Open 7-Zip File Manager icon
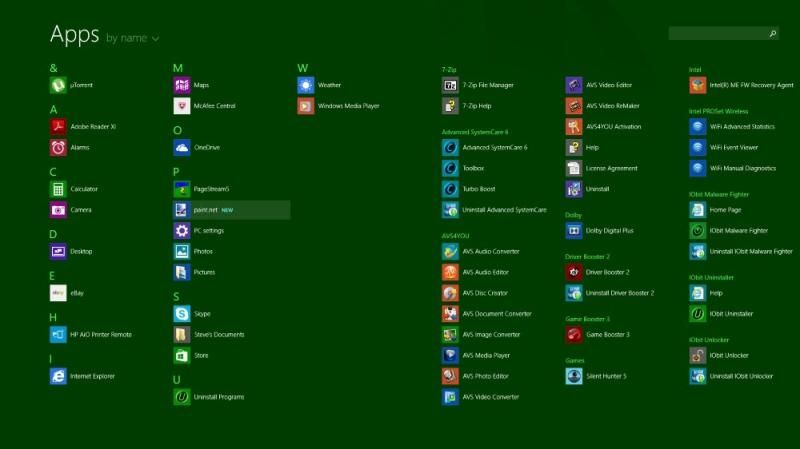 (x=450, y=85)
